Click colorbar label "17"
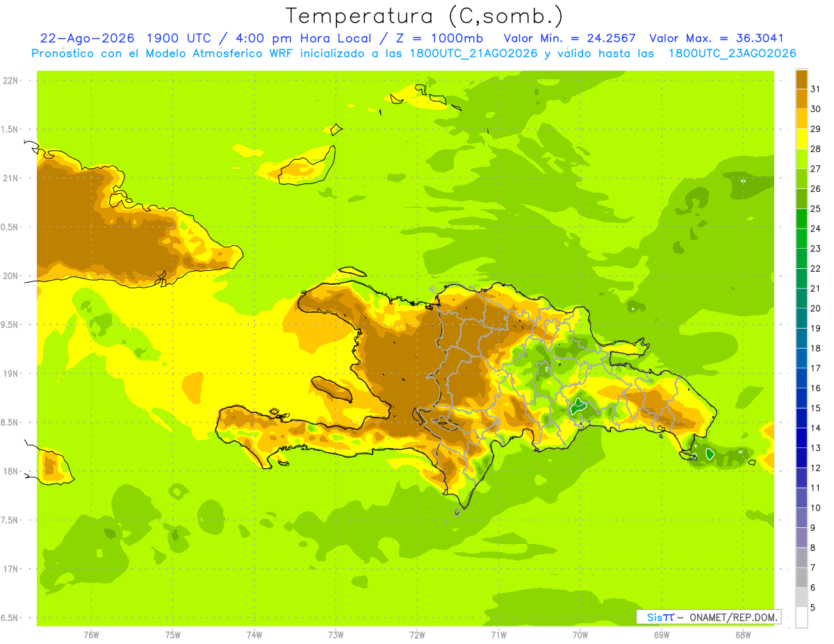Screen dimensions: 834x644 816,368
